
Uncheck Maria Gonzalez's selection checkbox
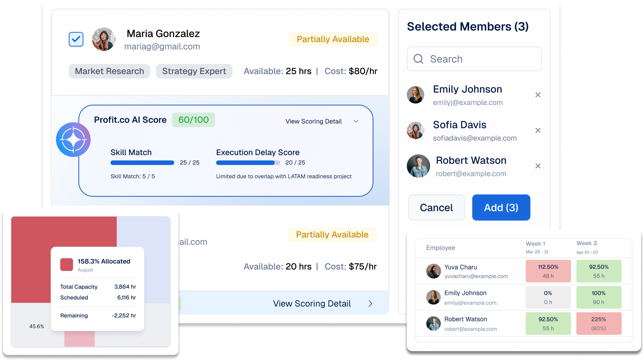click(x=76, y=39)
